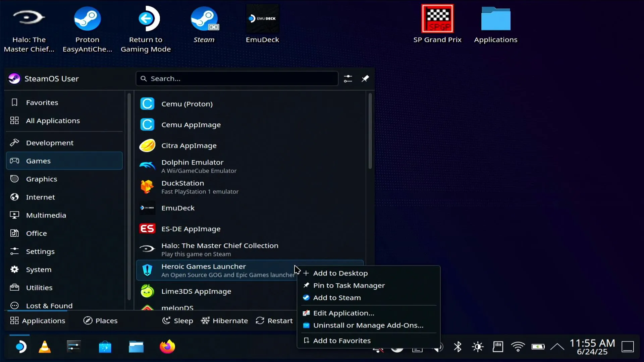Click the Restart button
The image size is (644, 362).
[x=274, y=321]
